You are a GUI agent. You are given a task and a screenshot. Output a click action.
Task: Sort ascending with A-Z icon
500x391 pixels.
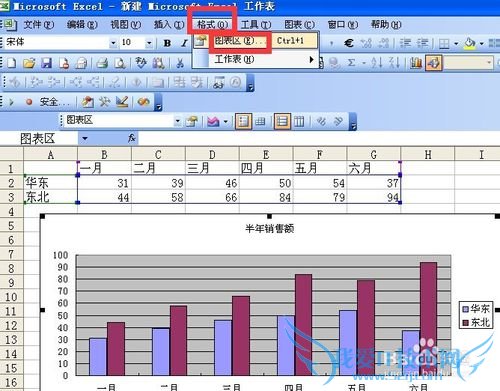[377, 63]
